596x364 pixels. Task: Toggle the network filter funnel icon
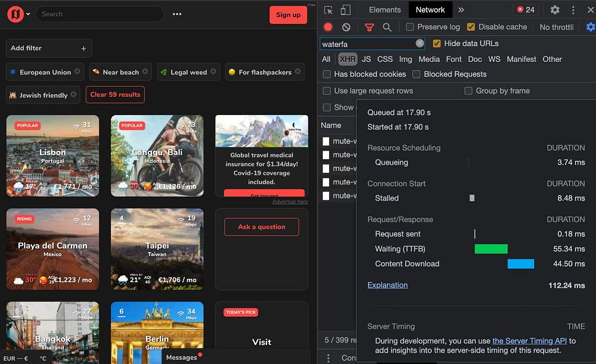[x=369, y=27]
